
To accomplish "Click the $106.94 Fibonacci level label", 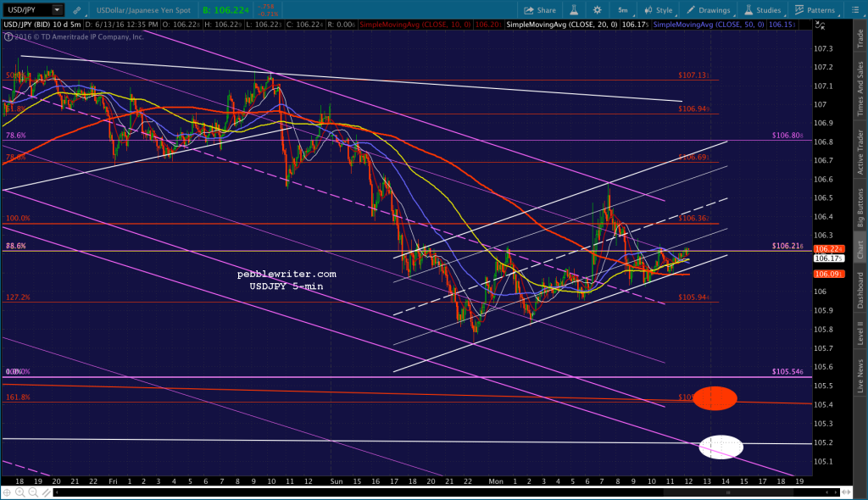I will pyautogui.click(x=693, y=109).
